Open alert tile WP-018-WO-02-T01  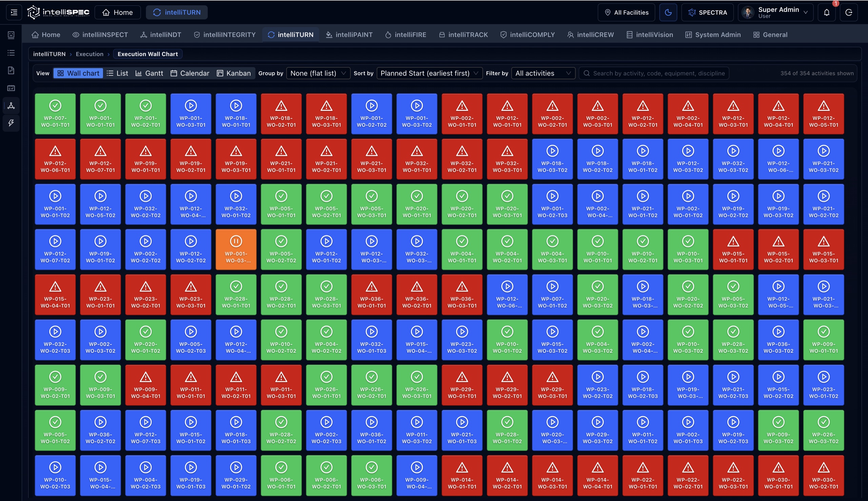tap(281, 114)
